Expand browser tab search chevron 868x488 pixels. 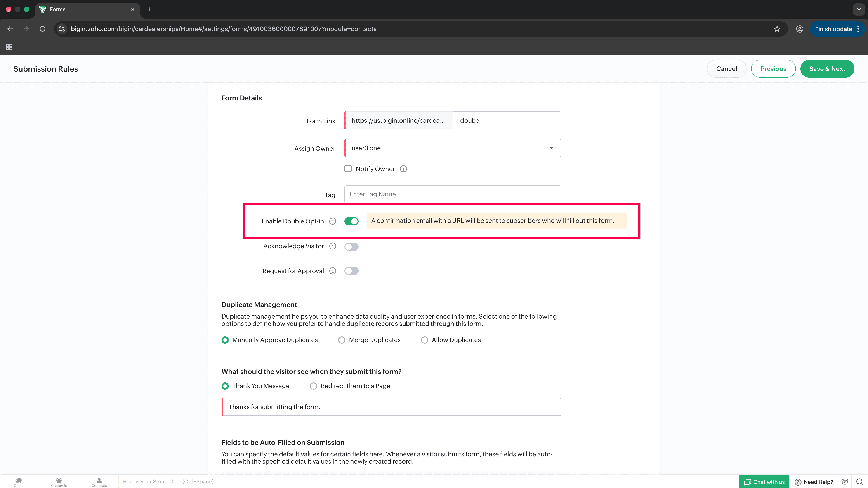(x=859, y=9)
